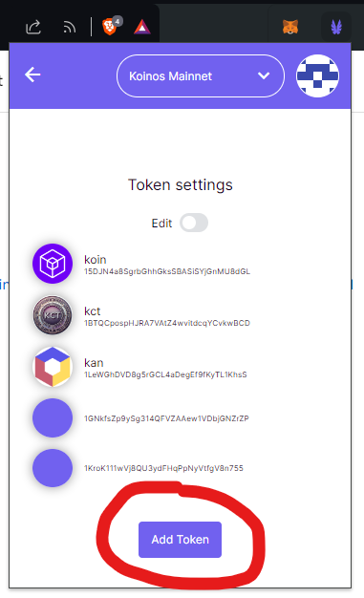Click the dropdown chevron beside Koinos Mainnet
The image size is (364, 598).
click(264, 75)
